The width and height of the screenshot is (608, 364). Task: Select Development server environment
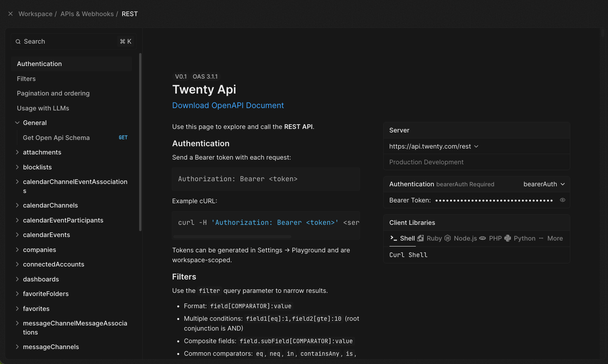(445, 162)
